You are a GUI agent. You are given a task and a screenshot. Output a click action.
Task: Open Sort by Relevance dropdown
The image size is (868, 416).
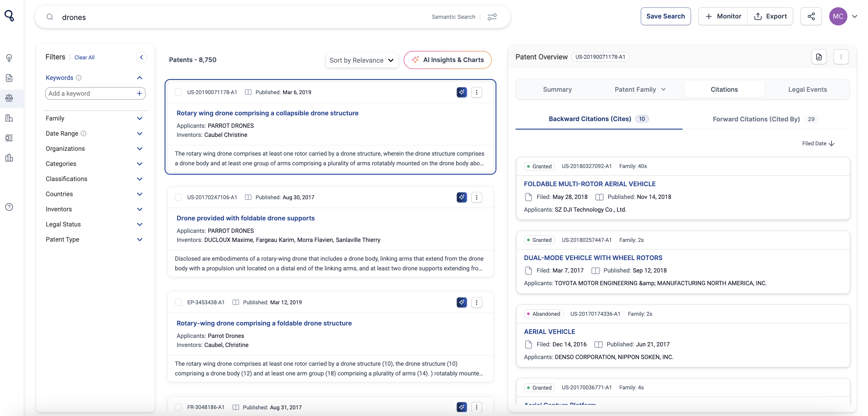pyautogui.click(x=362, y=60)
